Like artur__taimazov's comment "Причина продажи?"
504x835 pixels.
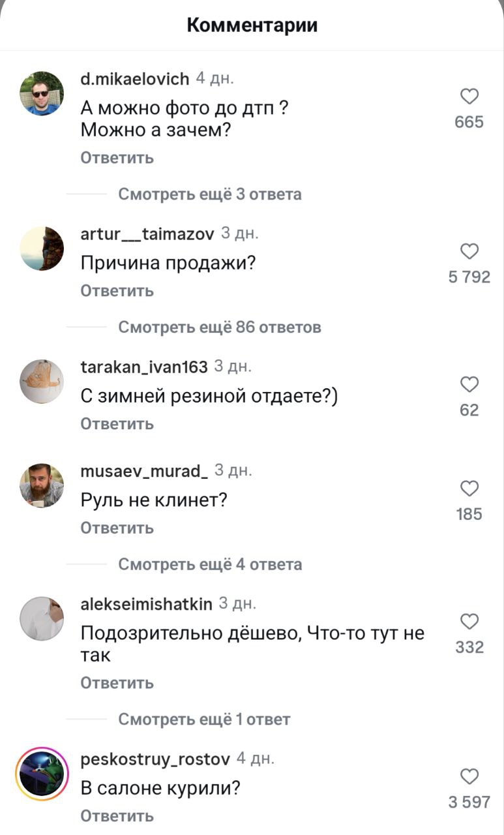[x=469, y=251]
